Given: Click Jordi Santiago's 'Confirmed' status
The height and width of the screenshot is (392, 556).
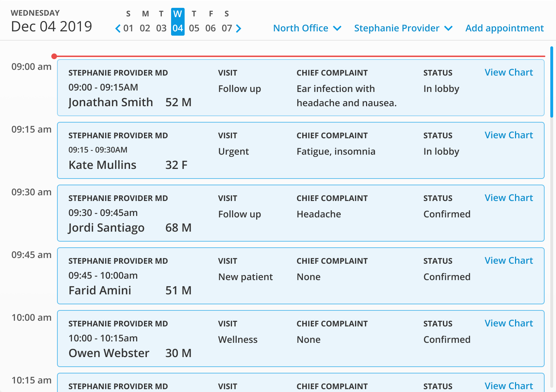Looking at the screenshot, I should [447, 214].
